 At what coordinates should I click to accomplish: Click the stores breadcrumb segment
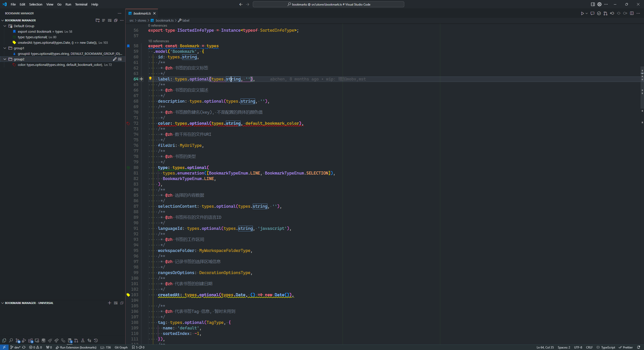(142, 20)
